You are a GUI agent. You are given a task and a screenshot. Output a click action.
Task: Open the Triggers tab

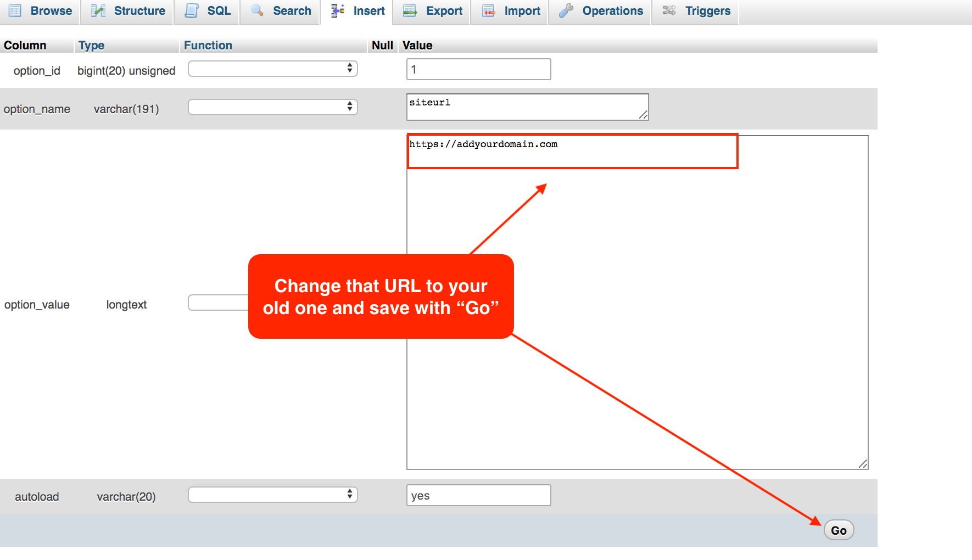707,11
